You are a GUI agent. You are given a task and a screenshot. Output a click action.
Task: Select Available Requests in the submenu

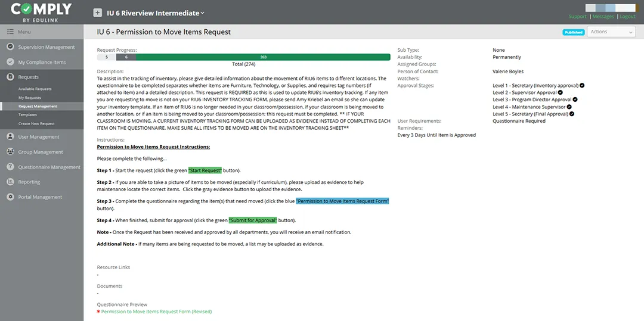pyautogui.click(x=35, y=89)
